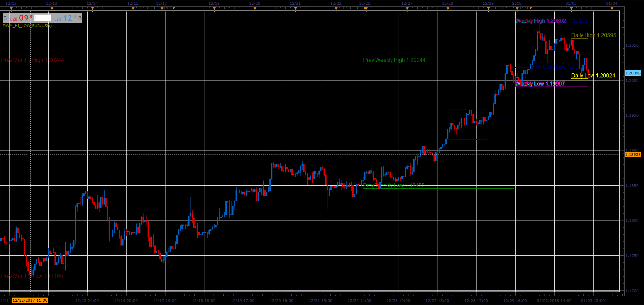644x305 pixels.
Task: Select the Prev Monthly High 1.20244 label
Action: (x=32, y=60)
